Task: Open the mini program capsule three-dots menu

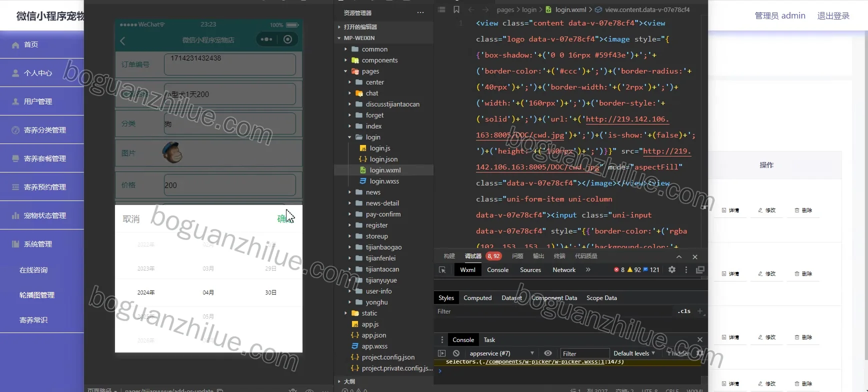Action: click(266, 39)
